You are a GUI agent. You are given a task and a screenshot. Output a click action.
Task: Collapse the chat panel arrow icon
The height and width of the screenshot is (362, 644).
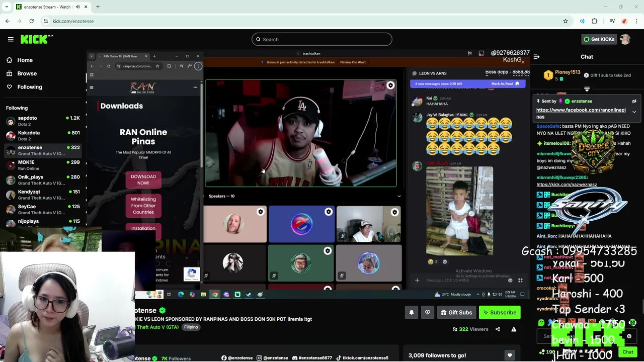(536, 57)
